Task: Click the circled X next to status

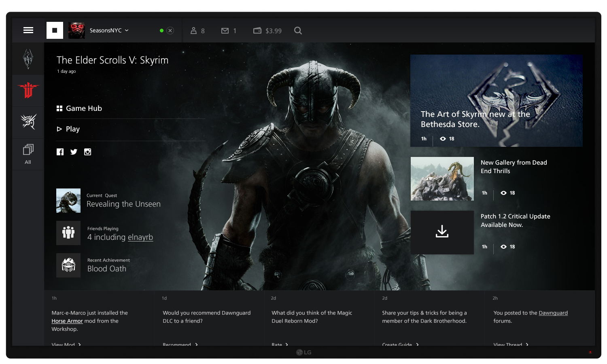Action: pos(170,30)
